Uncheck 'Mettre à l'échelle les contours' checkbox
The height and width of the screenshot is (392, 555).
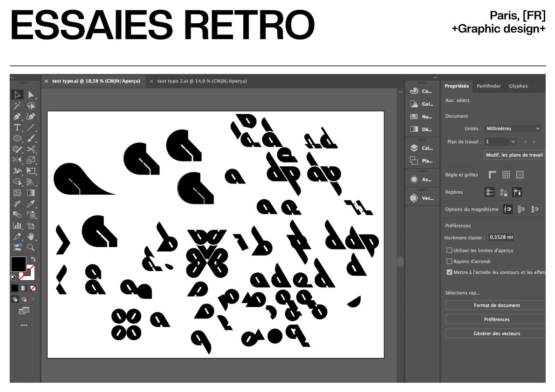click(450, 272)
